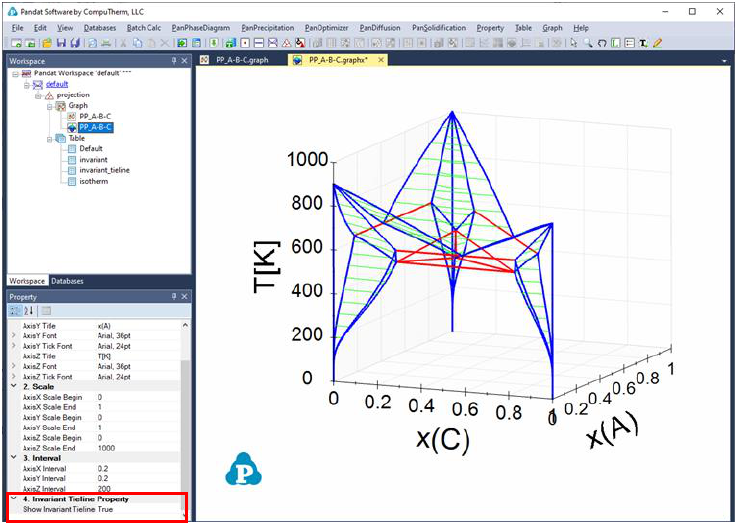The height and width of the screenshot is (523, 736).
Task: Select the 'isotherm' table item
Action: click(x=93, y=181)
